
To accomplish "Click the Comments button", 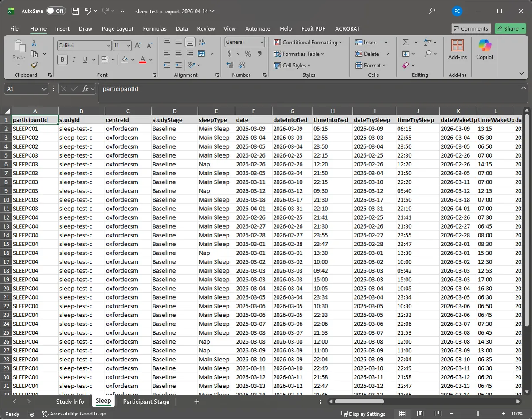I will [471, 28].
